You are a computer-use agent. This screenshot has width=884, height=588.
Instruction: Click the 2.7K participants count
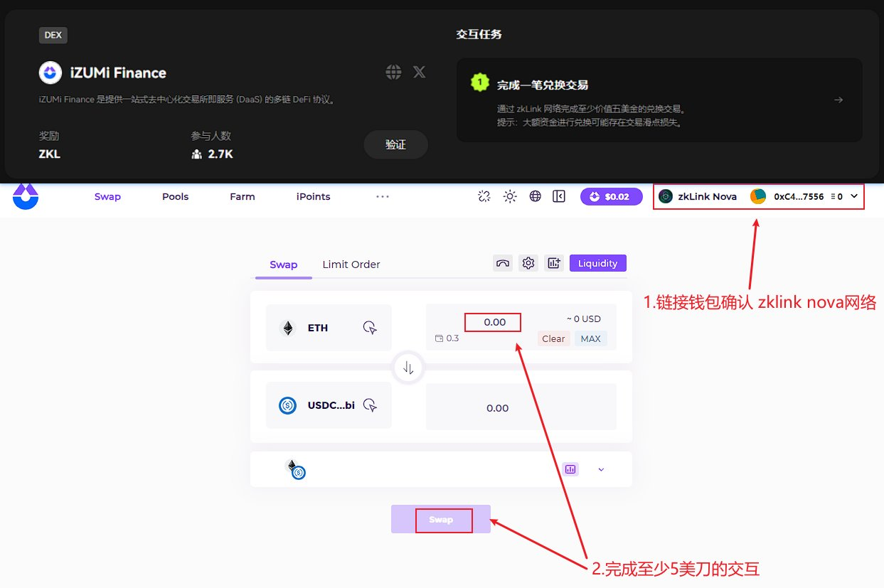pyautogui.click(x=220, y=154)
